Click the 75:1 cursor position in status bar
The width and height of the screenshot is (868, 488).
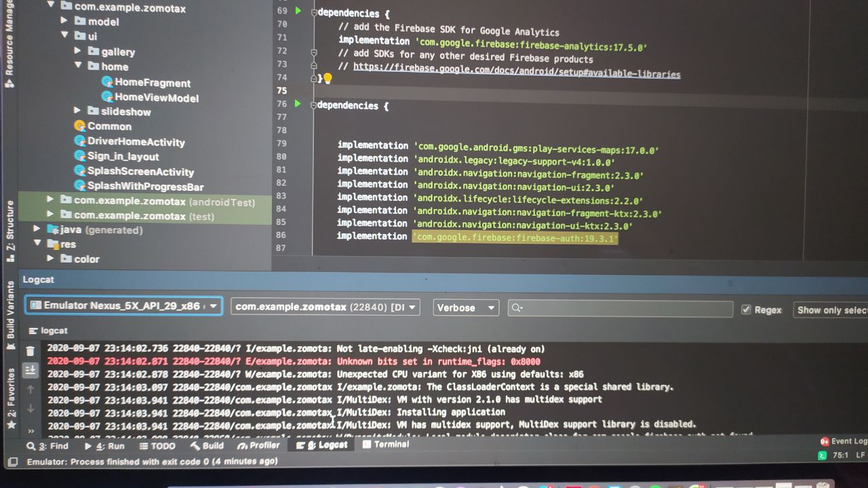tap(840, 455)
